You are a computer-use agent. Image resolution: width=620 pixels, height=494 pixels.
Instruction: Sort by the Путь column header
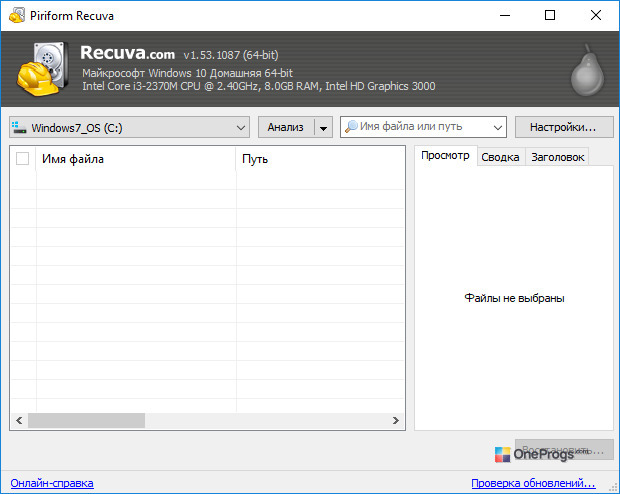pyautogui.click(x=320, y=159)
